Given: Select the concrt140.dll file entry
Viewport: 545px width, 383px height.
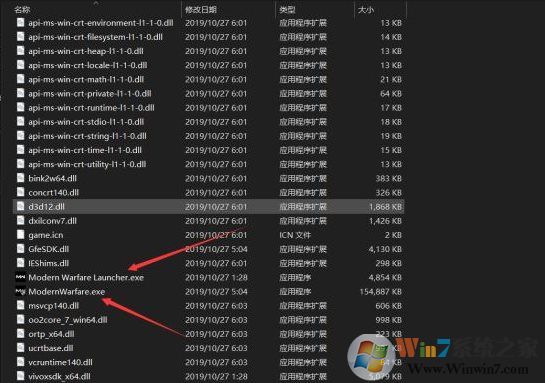Looking at the screenshot, I should click(x=54, y=193).
